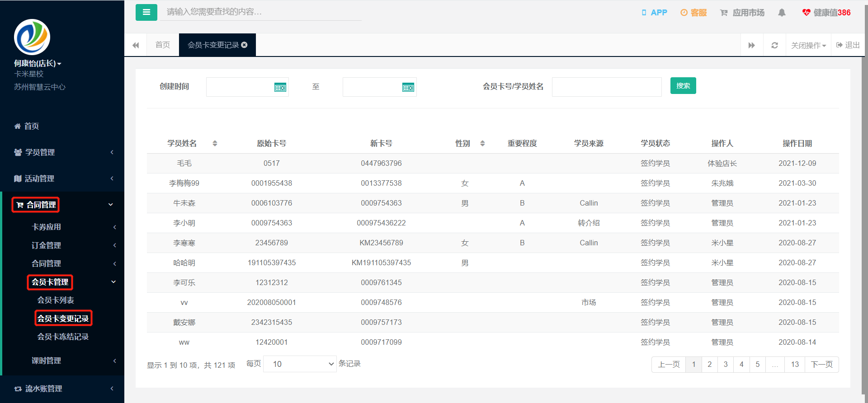Close the 会员卡变更记录 tab
Viewport: 868px width, 403px height.
click(245, 45)
